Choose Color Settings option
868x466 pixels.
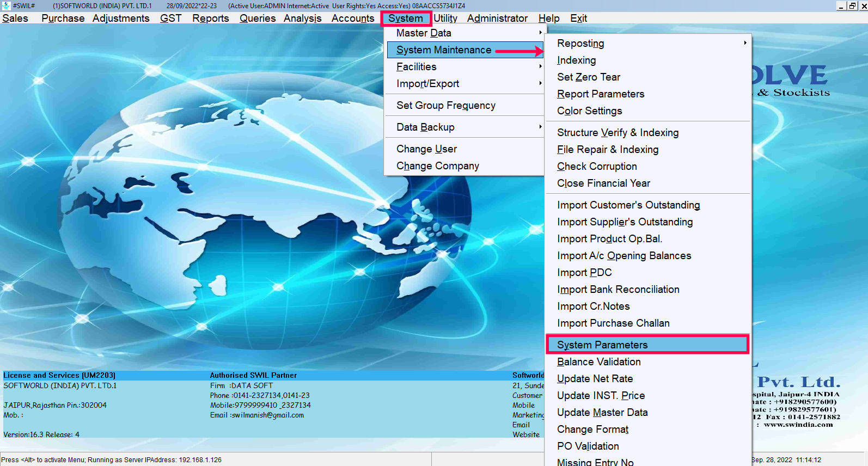click(589, 111)
